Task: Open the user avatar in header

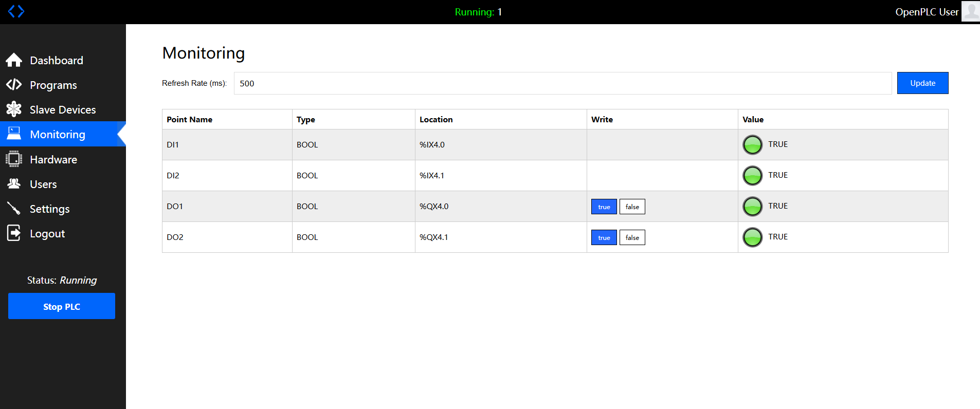Action: [x=970, y=11]
